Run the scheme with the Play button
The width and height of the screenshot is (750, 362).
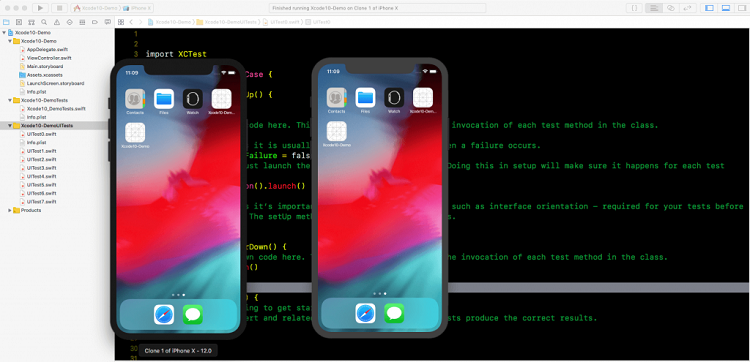[40, 8]
